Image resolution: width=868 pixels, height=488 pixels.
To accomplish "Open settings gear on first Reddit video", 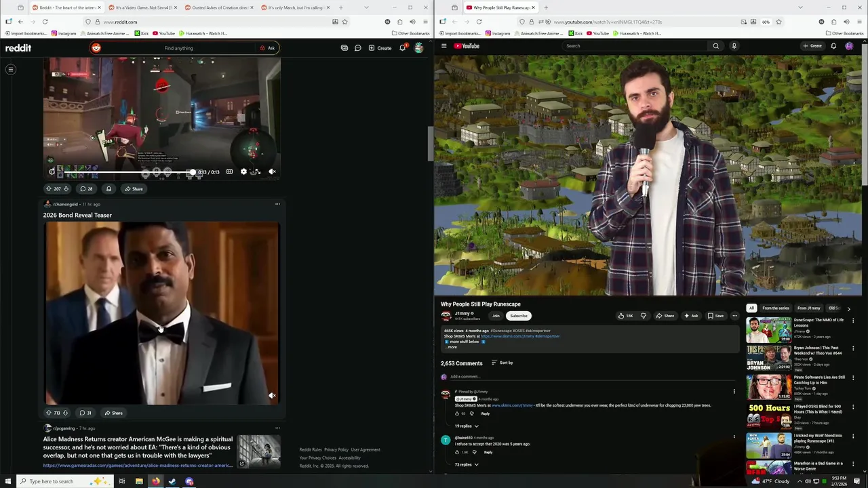I will coord(243,171).
